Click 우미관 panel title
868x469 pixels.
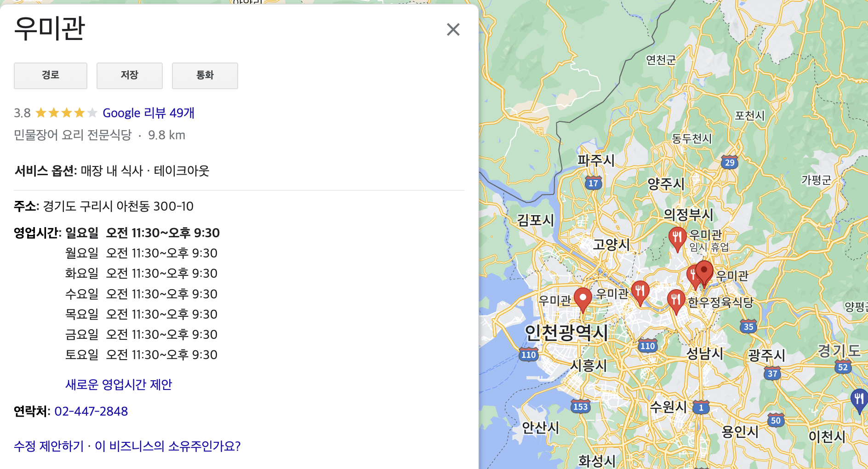pyautogui.click(x=50, y=28)
